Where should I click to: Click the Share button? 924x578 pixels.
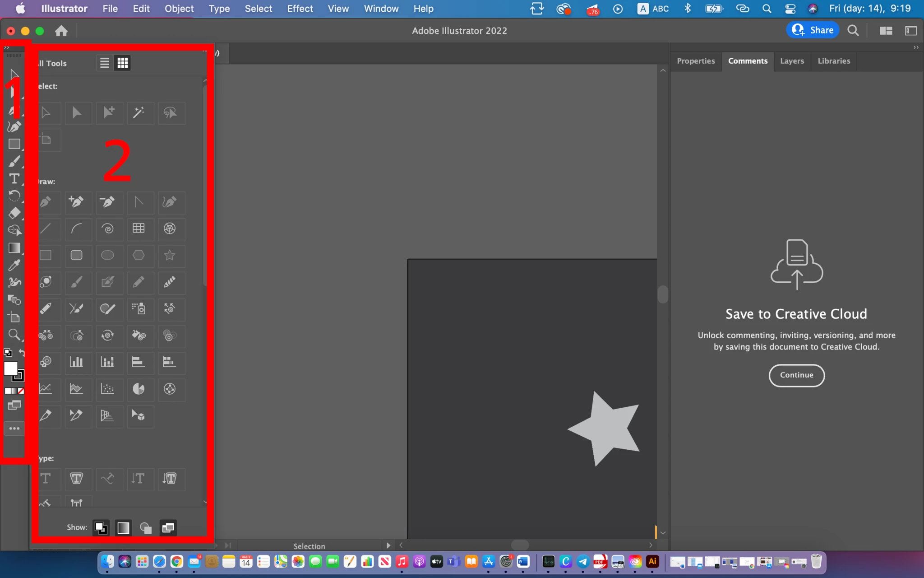(x=813, y=30)
